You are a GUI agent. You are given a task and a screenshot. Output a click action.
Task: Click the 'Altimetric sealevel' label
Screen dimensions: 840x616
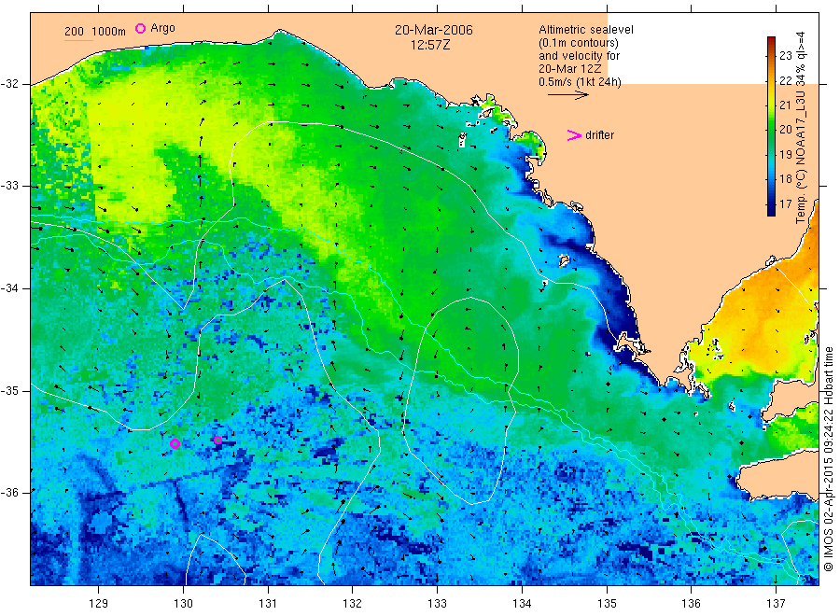(x=585, y=30)
